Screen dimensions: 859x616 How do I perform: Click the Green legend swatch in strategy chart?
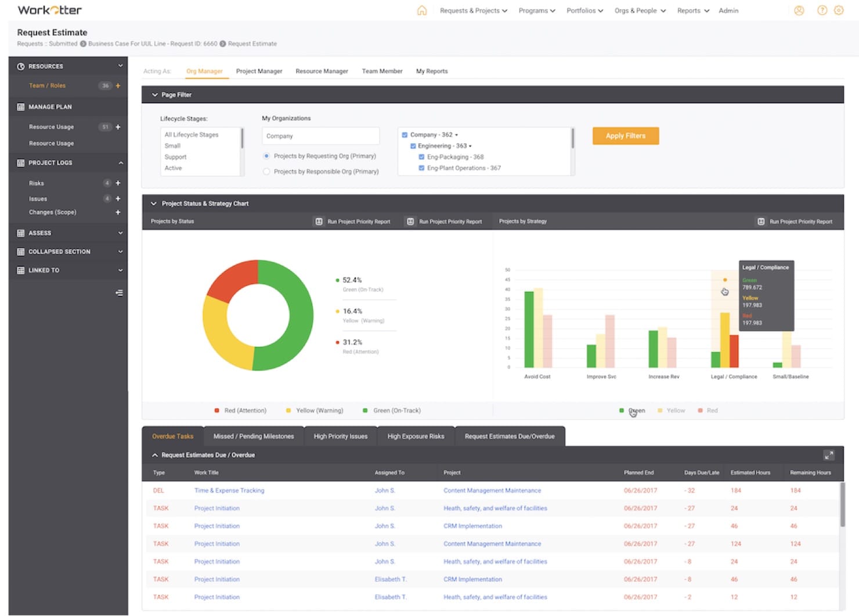coord(622,411)
